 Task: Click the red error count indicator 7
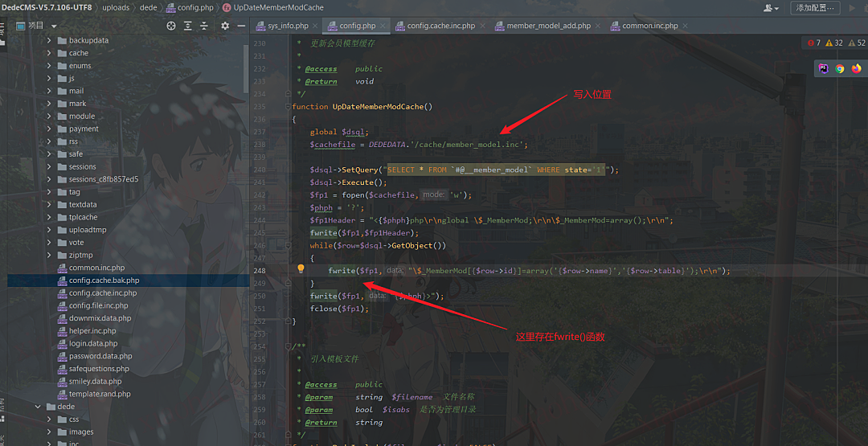(813, 43)
